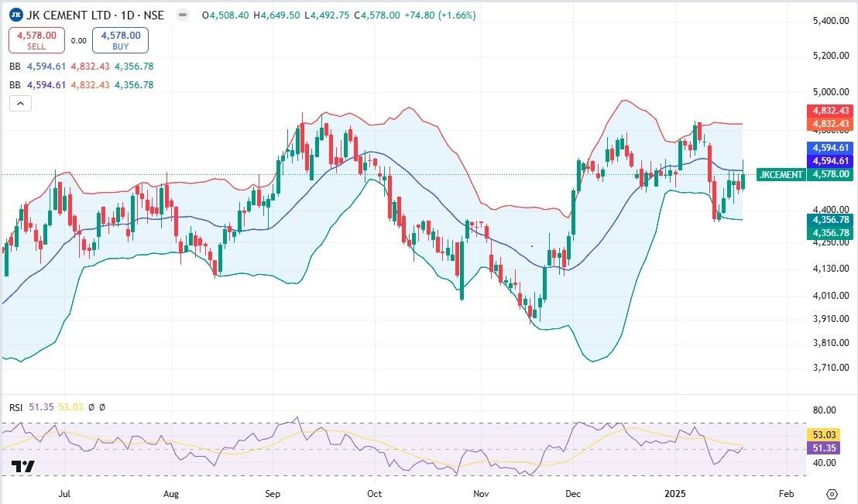Click the Jul label on time axis
858x504 pixels.
[x=64, y=494]
